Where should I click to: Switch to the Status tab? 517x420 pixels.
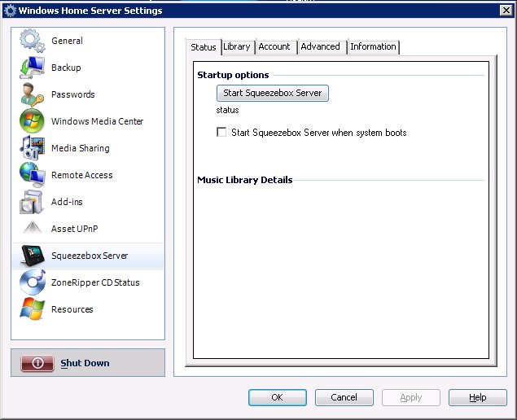click(204, 47)
